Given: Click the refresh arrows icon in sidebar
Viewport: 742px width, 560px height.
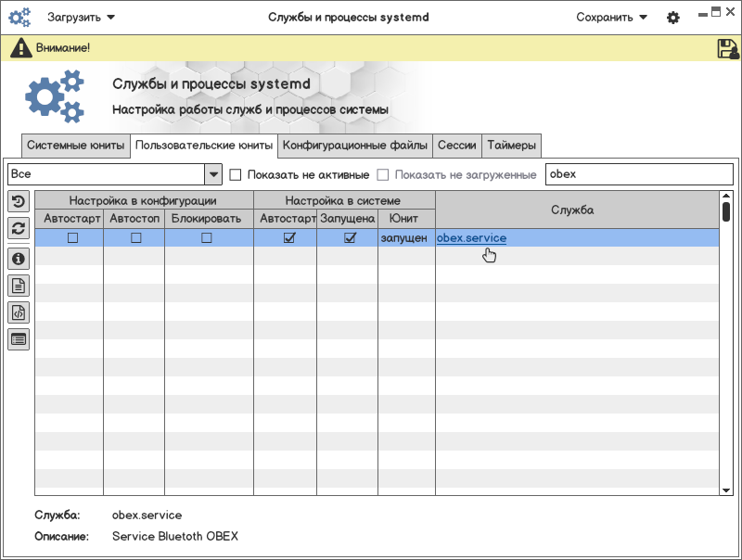Looking at the screenshot, I should (19, 228).
